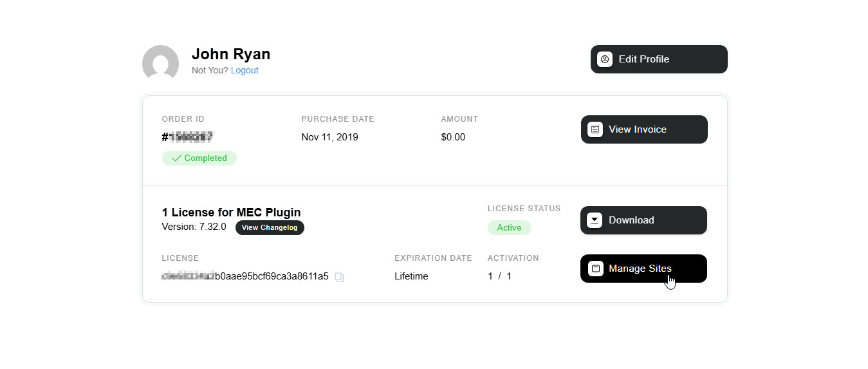Open the Edit Profile button
The image size is (868, 369).
tap(659, 59)
